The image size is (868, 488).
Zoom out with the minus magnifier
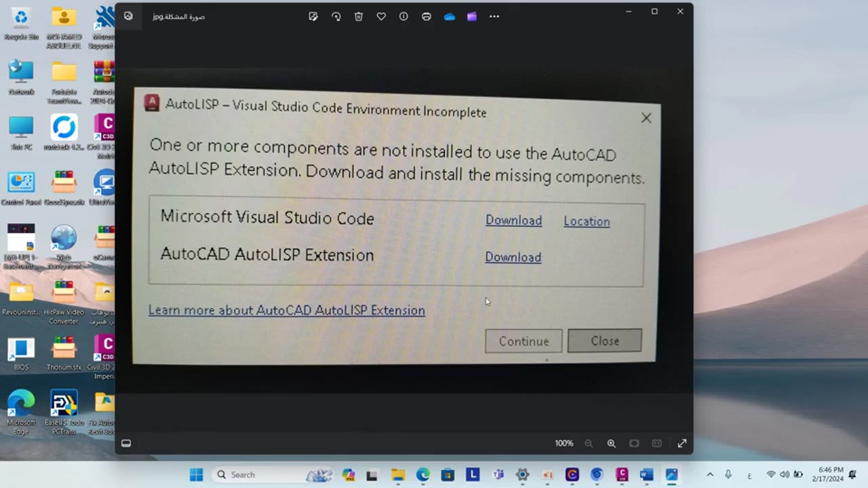click(589, 443)
